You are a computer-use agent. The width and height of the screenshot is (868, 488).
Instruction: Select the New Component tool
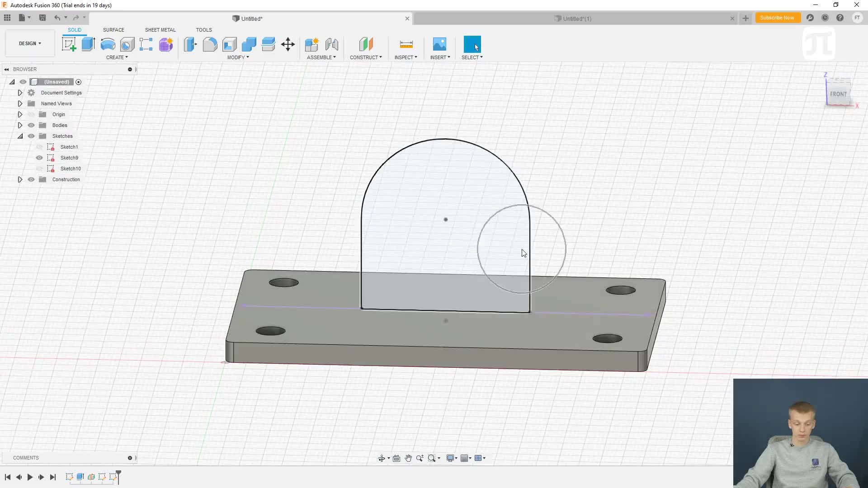point(312,44)
